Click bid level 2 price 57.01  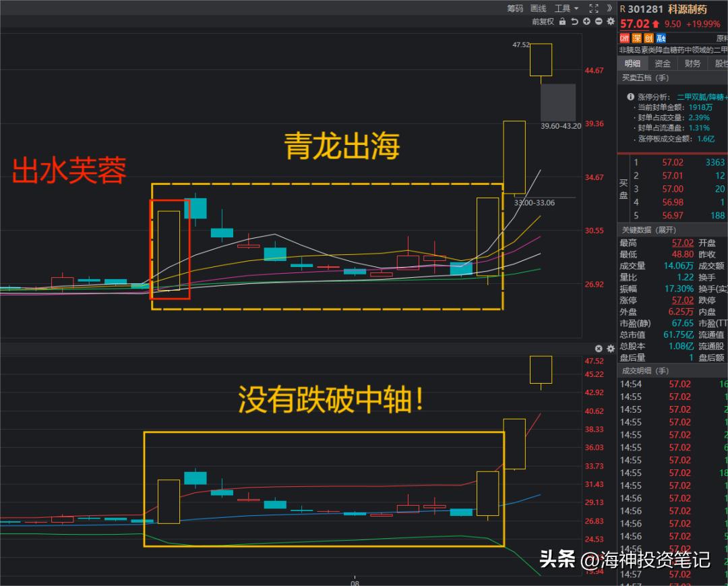673,175
